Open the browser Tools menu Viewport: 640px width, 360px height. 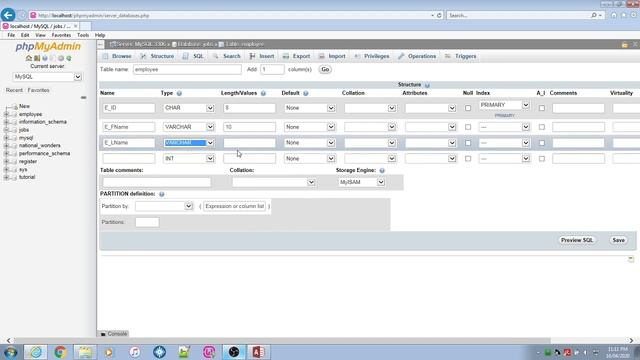tap(83, 36)
